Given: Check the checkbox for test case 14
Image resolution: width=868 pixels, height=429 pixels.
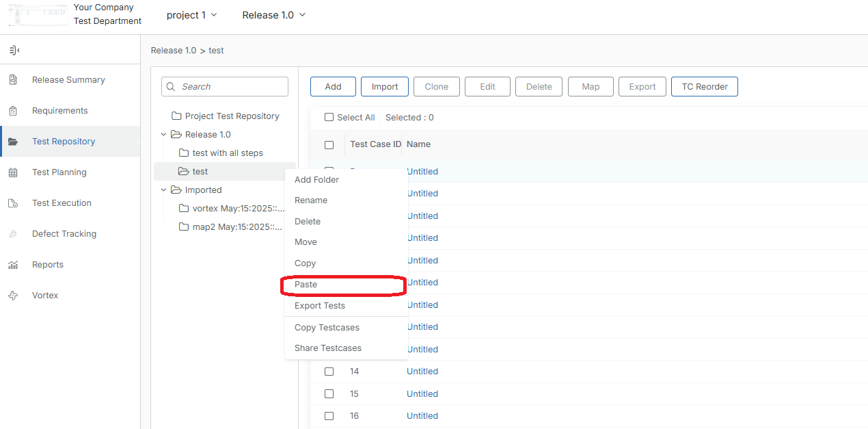Looking at the screenshot, I should click(329, 371).
